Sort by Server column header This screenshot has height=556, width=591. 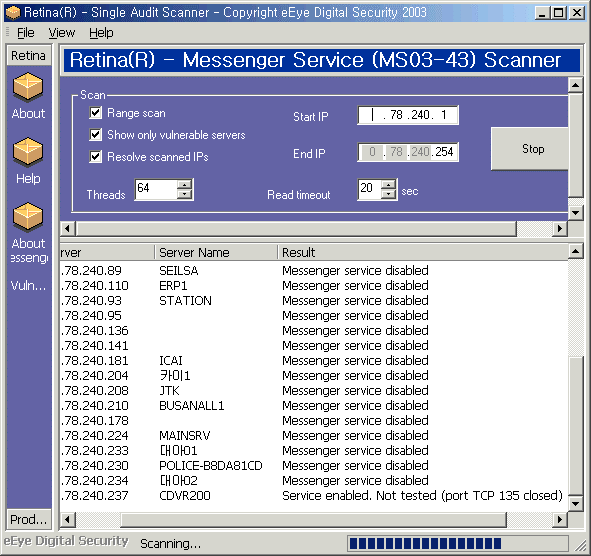point(107,252)
